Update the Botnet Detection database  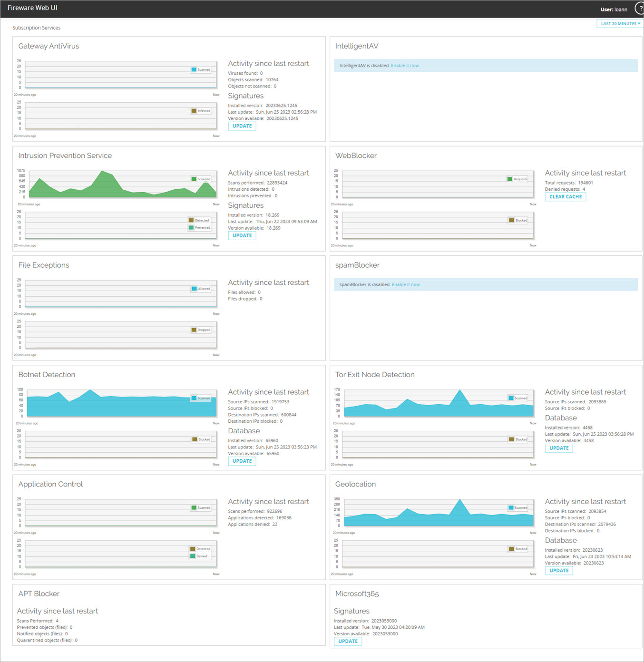click(x=242, y=461)
